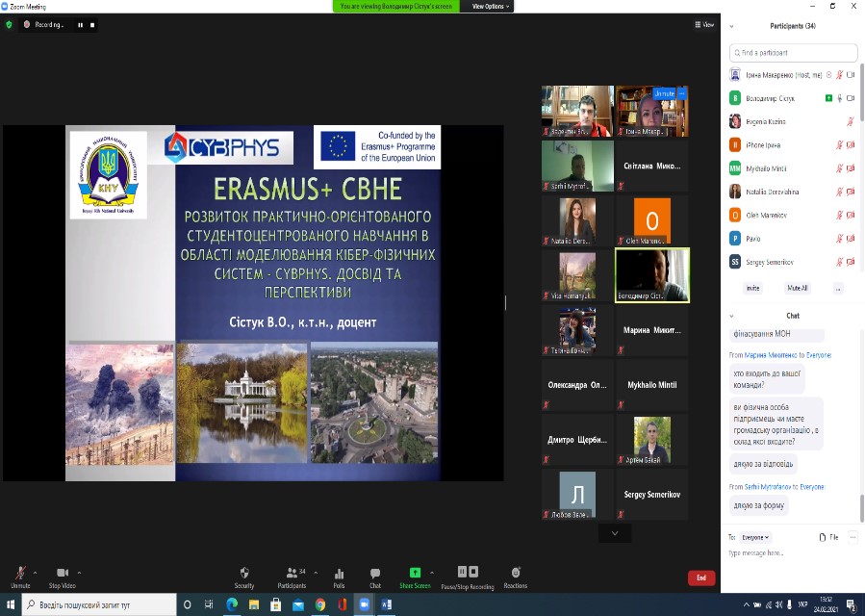
Task: Click Serhii Mytrofanov sender name link in chat
Action: tap(768, 487)
